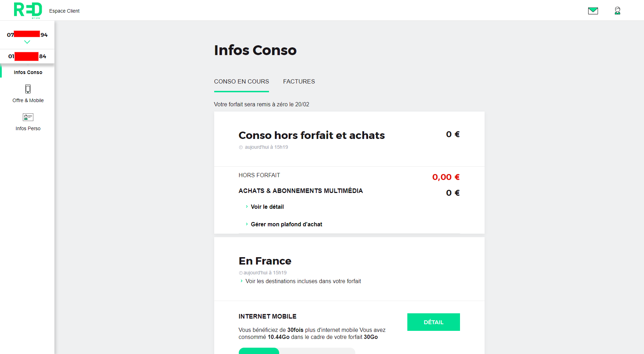Open the messages envelope icon
The height and width of the screenshot is (354, 644).
pos(593,11)
